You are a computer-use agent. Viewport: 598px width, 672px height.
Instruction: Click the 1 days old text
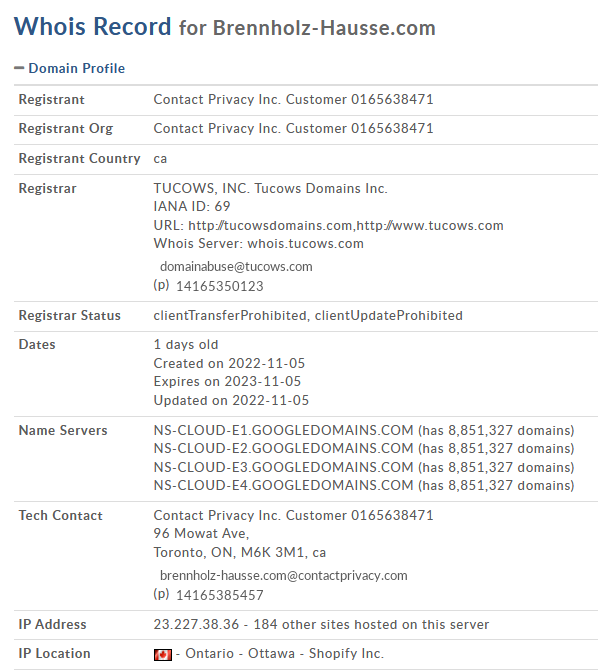tap(186, 345)
